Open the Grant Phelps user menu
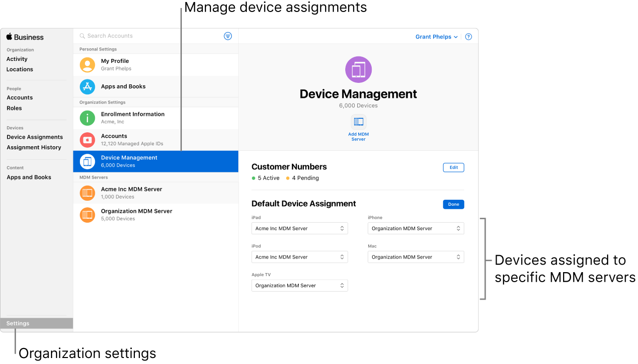The image size is (638, 364). [x=437, y=37]
